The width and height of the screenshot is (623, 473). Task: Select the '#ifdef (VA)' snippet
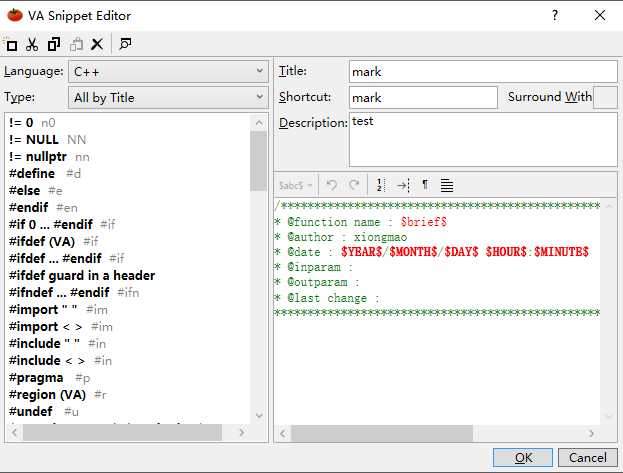(x=54, y=242)
